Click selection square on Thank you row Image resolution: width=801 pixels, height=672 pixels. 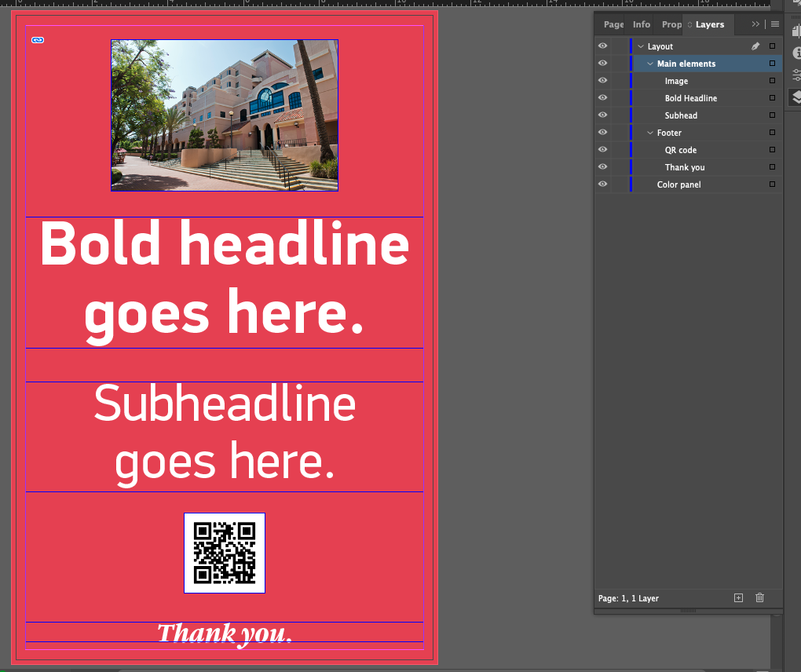[x=773, y=167]
